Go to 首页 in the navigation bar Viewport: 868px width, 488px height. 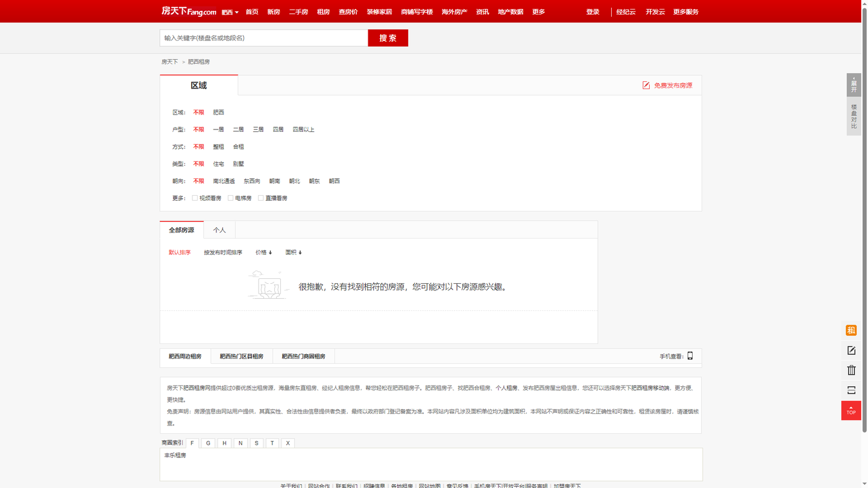click(x=252, y=12)
